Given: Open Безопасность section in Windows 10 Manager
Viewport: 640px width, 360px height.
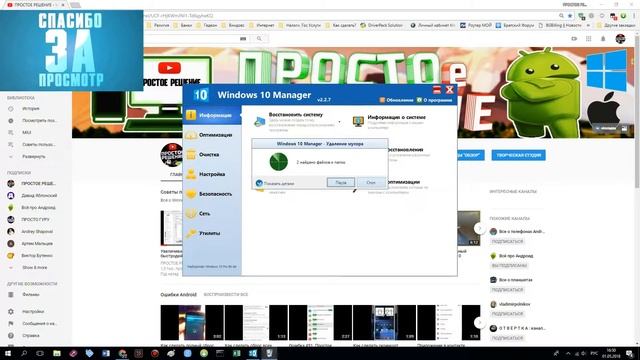Looking at the screenshot, I should point(212,194).
